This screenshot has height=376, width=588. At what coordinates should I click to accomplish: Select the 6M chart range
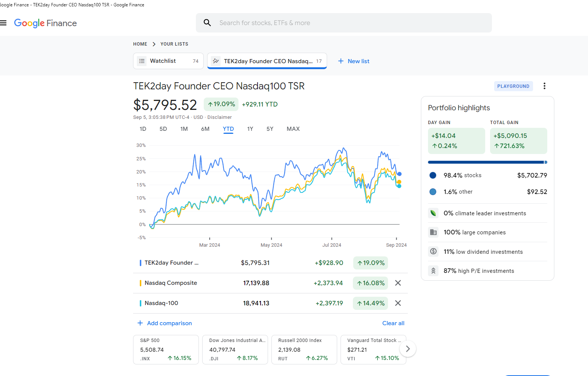click(205, 129)
